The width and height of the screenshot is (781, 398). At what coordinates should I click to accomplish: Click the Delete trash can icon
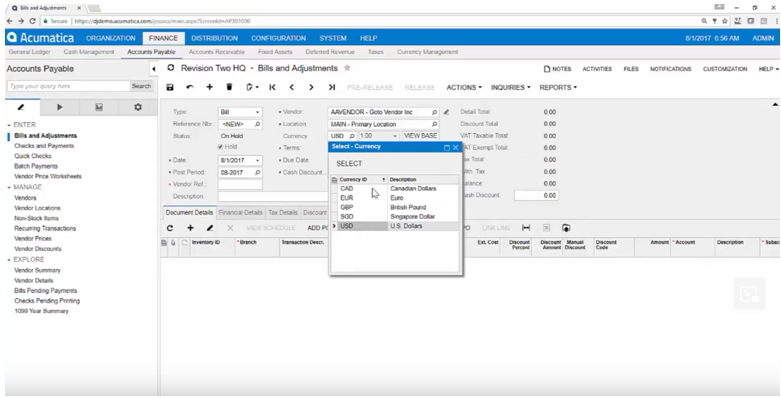pyautogui.click(x=229, y=87)
